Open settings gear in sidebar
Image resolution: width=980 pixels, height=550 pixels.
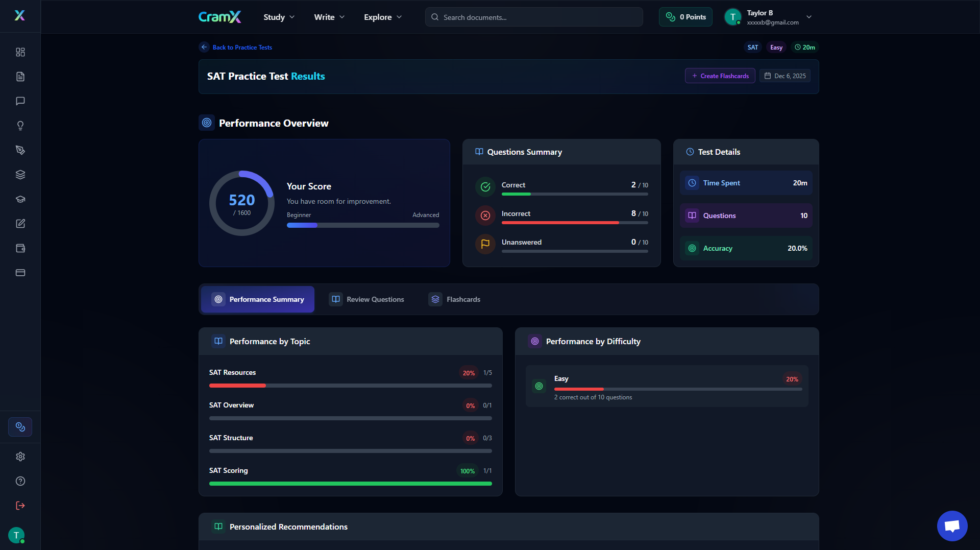[x=20, y=457]
